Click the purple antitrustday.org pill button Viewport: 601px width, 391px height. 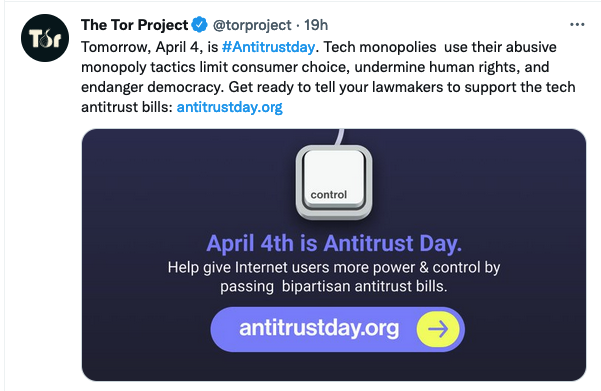[x=338, y=329]
